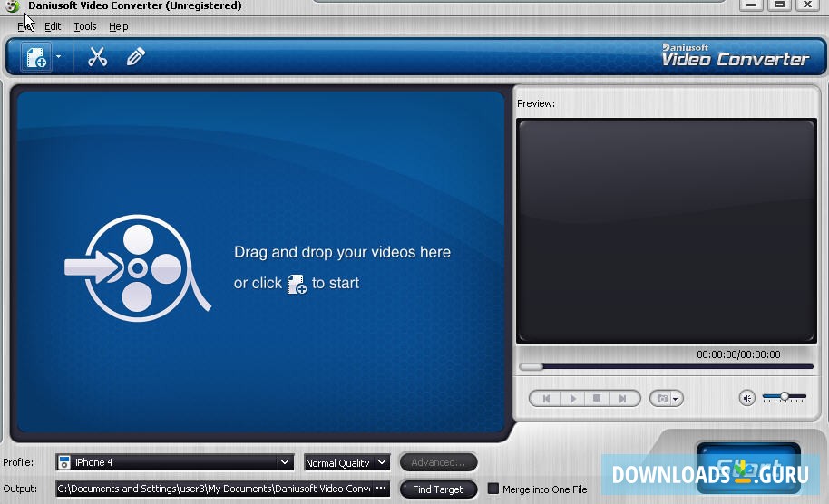Click the Advanced... button

tap(438, 462)
